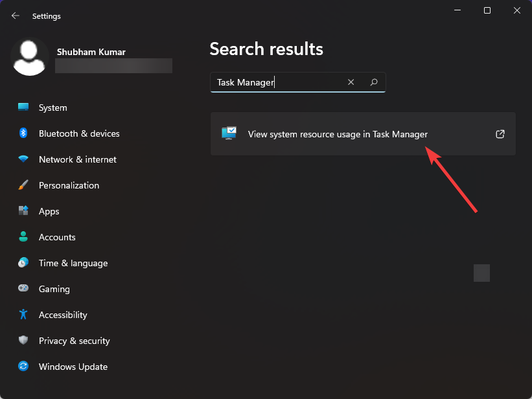
Task: Select Windows Update in the sidebar menu
Action: (73, 367)
